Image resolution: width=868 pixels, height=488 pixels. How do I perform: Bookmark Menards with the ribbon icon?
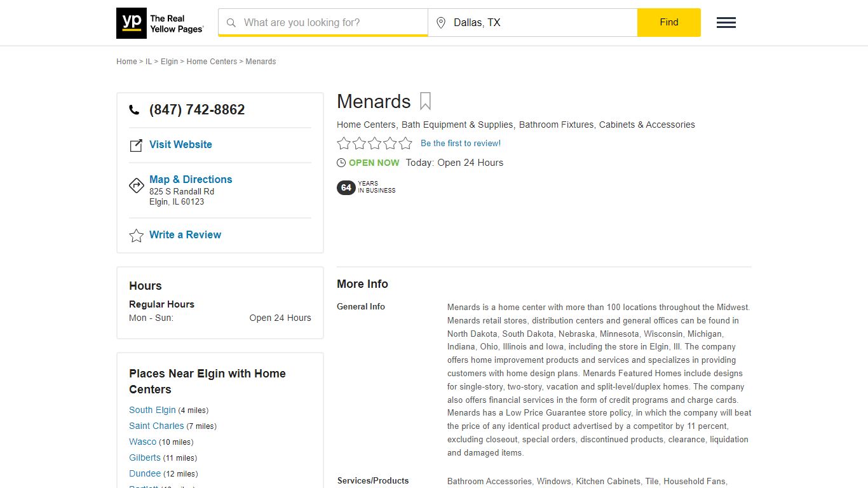425,102
